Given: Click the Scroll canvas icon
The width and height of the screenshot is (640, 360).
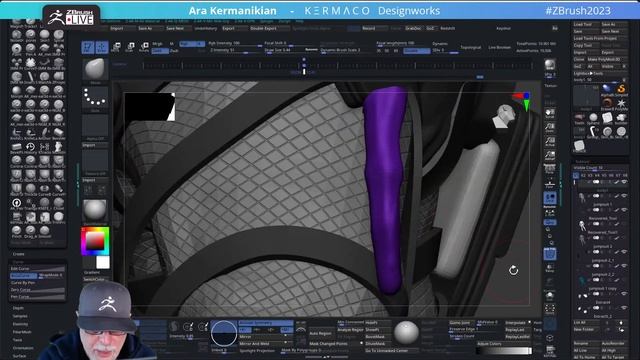Looking at the screenshot, I should coord(550,113).
